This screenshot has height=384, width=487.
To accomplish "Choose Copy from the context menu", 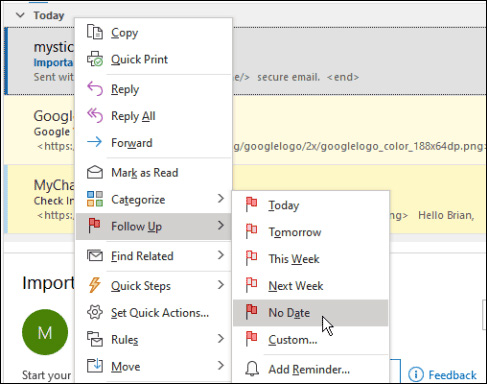I will 154,33.
